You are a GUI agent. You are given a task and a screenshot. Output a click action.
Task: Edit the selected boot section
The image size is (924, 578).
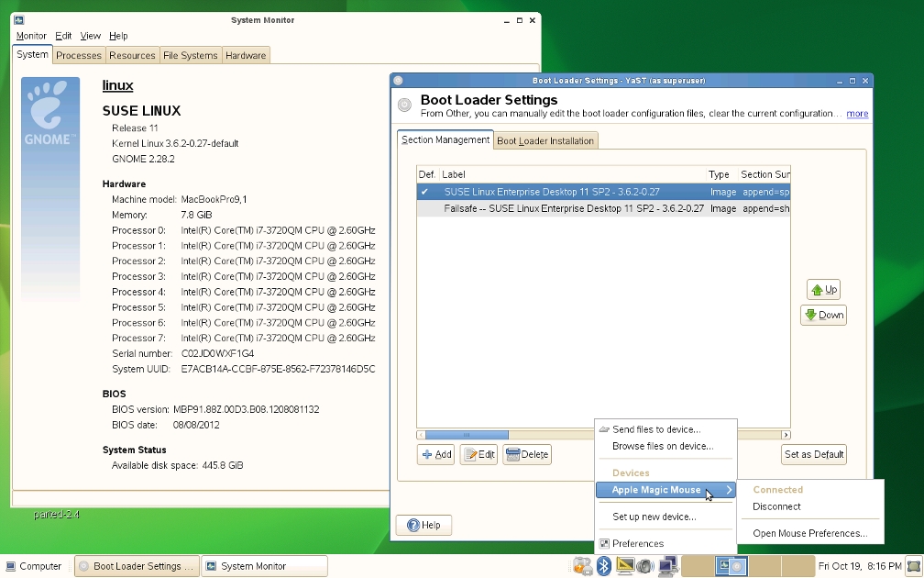[478, 454]
